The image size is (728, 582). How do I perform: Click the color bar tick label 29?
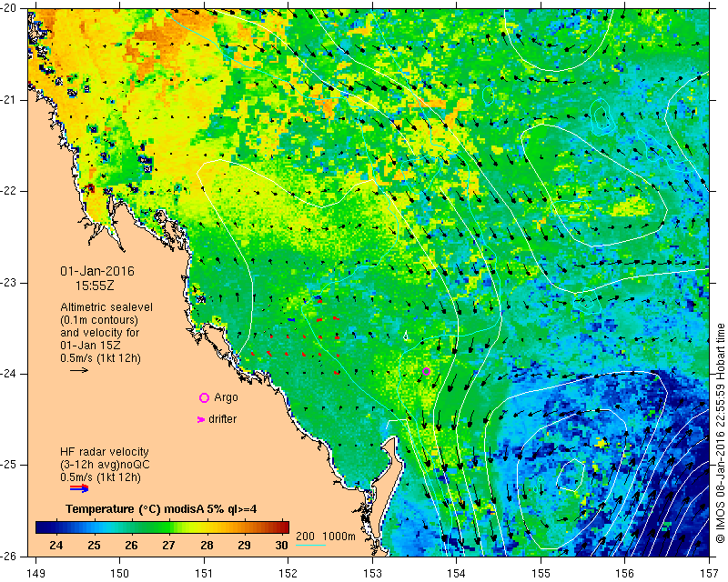[244, 546]
